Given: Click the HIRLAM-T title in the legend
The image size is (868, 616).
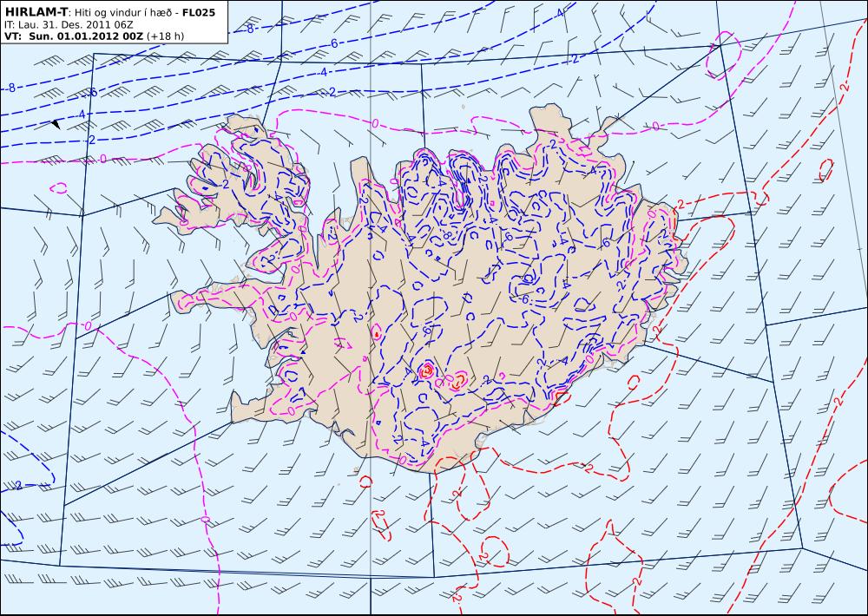Looking at the screenshot, I should [35, 12].
